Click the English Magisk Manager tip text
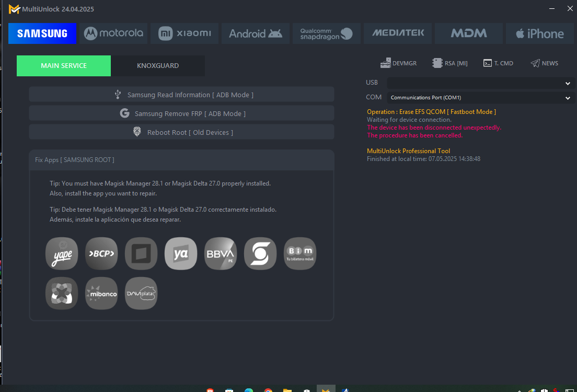The width and height of the screenshot is (577, 392). point(160,188)
